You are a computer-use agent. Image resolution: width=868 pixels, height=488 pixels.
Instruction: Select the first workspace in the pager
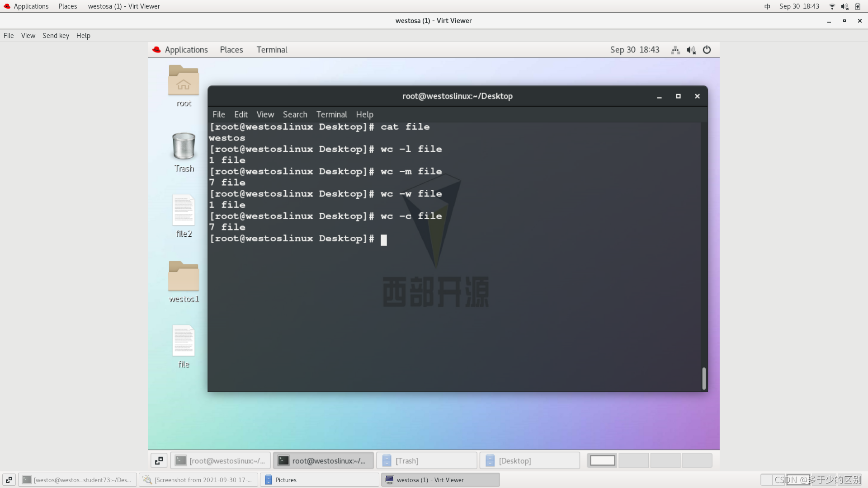[602, 460]
